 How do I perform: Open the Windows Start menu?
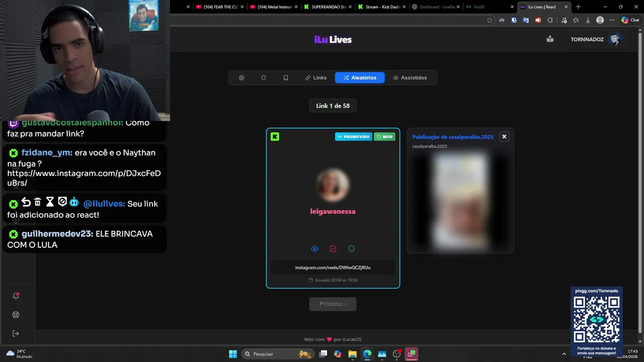click(233, 354)
